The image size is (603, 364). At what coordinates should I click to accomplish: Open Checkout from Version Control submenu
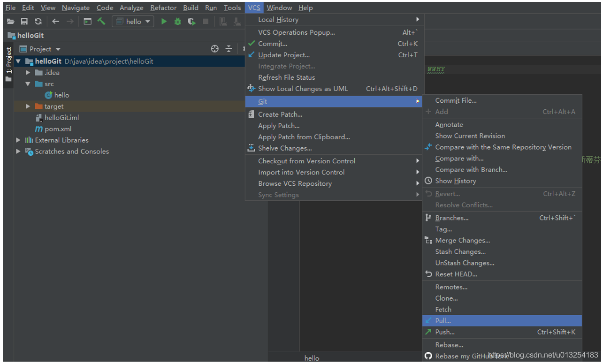pyautogui.click(x=334, y=161)
